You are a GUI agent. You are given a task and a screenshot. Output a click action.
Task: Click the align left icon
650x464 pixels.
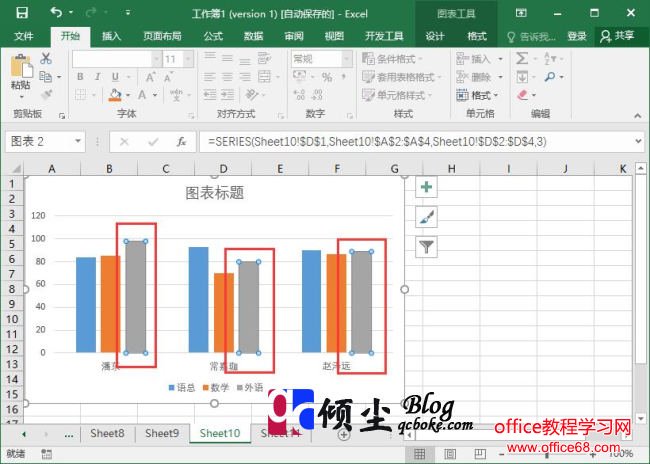tap(210, 77)
